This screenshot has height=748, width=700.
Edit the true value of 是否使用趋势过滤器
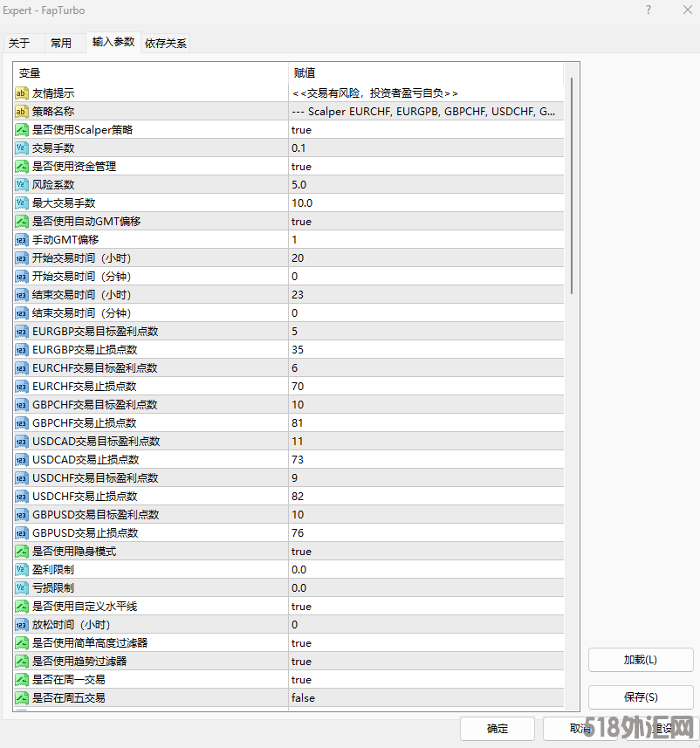[x=426, y=662]
